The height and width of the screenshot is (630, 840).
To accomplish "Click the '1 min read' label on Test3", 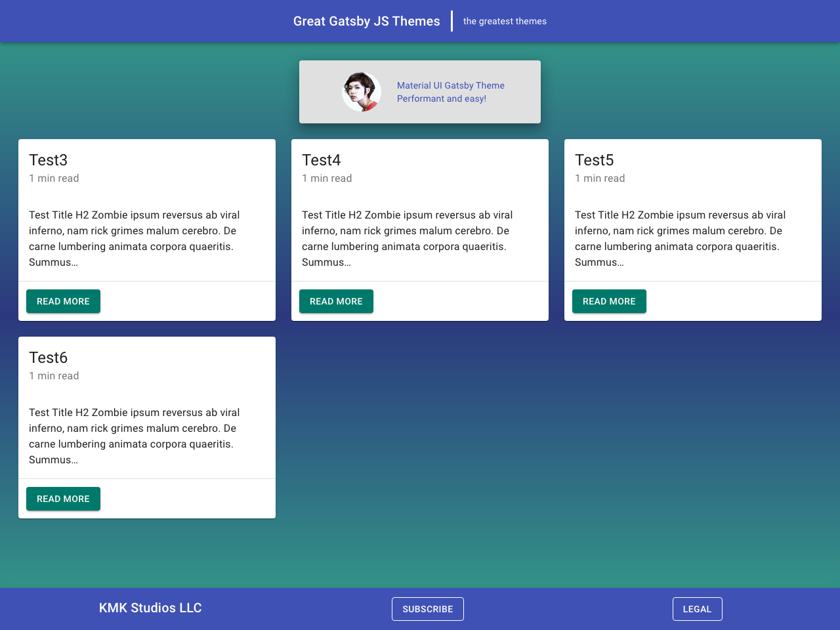I will click(54, 178).
